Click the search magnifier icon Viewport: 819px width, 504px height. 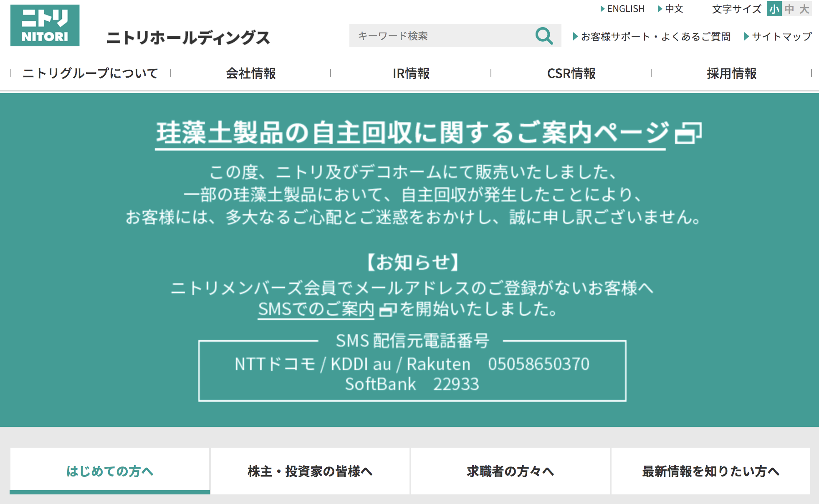544,36
